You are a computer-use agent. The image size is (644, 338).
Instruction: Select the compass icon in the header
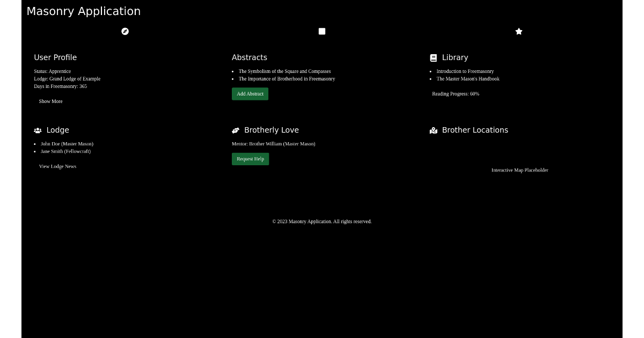125,31
